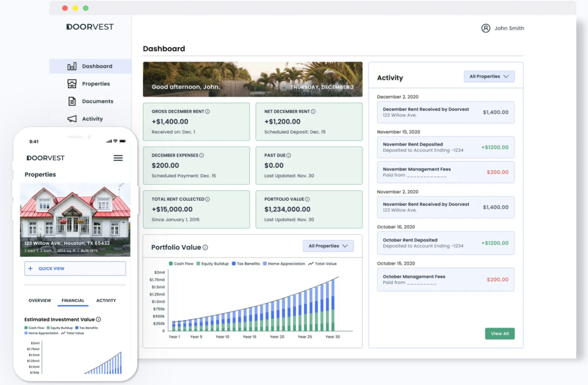This screenshot has width=588, height=385.
Task: Click Home Appreciation legend swatch in desktop chart
Action: [x=265, y=264]
